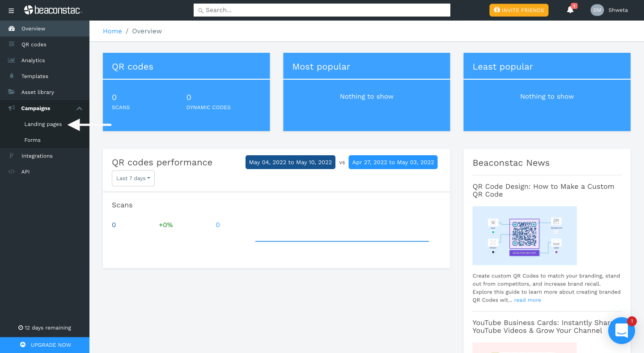Viewport: 644px width, 353px height.
Task: Click the Analytics bar chart icon
Action: click(x=12, y=60)
